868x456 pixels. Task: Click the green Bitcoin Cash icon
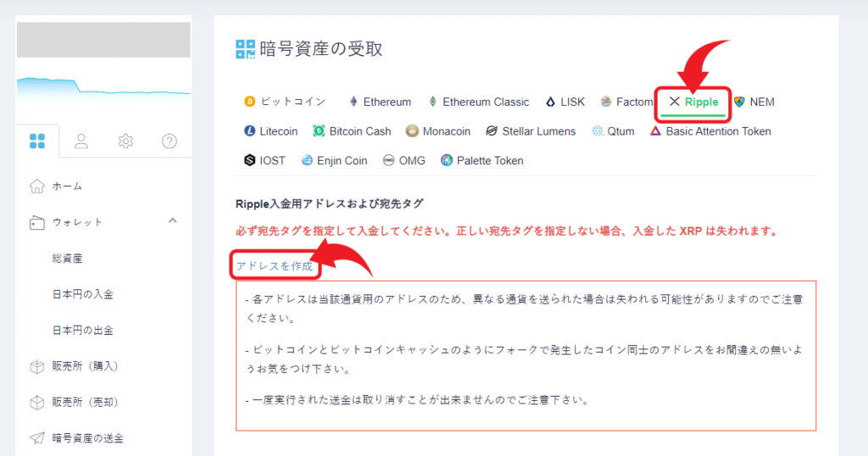coord(319,131)
